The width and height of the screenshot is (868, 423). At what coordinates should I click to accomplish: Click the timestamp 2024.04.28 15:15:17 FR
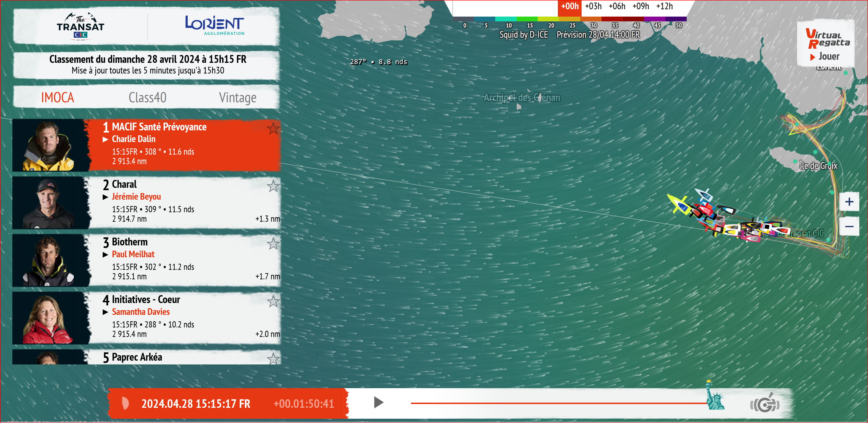(196, 404)
